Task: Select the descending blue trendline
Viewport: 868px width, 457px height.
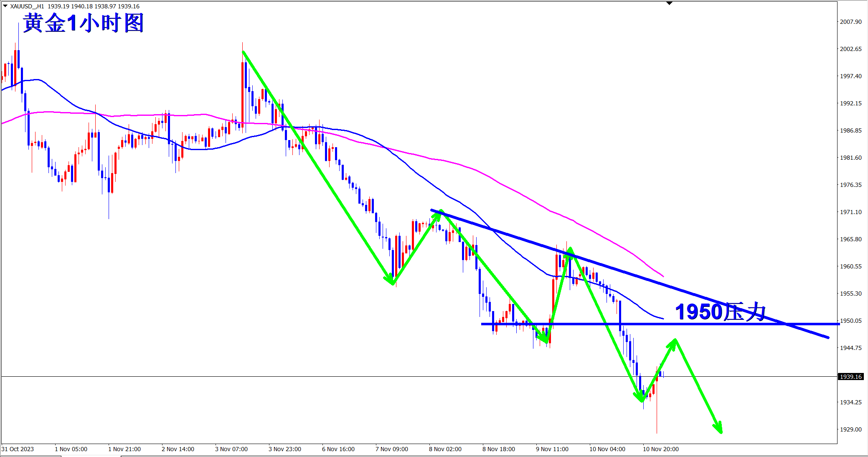Action: coord(652,281)
